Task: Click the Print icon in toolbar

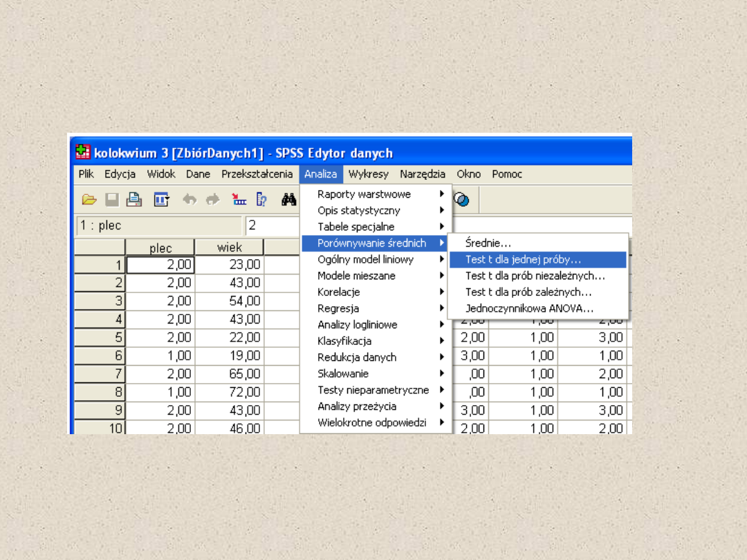Action: pos(134,200)
